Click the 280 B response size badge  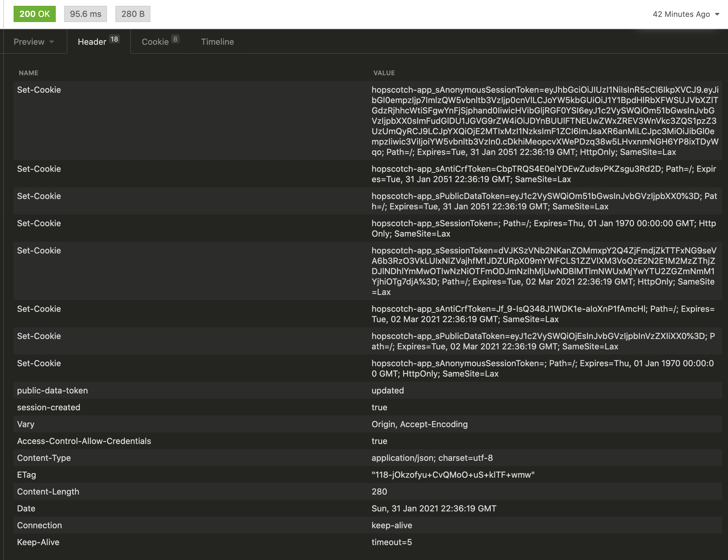(133, 14)
